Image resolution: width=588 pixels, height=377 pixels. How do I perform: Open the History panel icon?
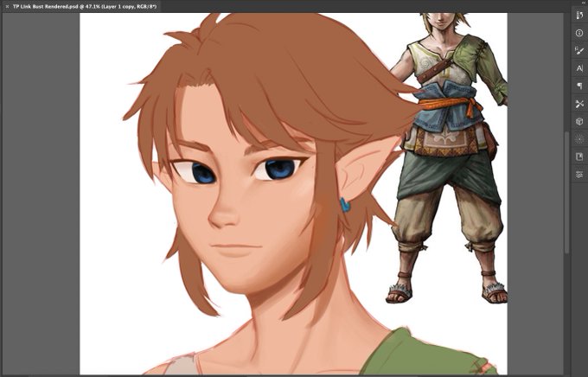click(x=579, y=16)
